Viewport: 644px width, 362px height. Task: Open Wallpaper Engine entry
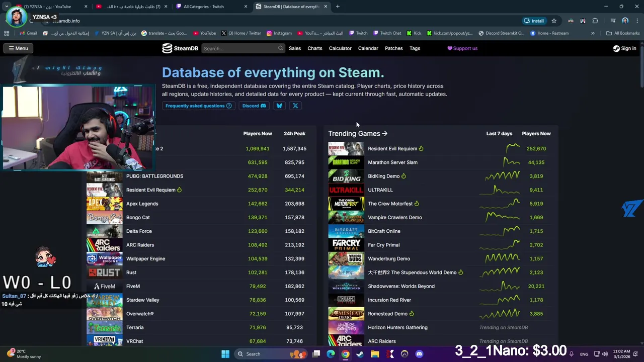click(145, 258)
